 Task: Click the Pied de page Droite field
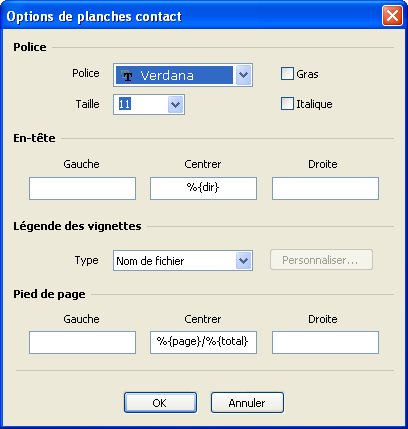[x=325, y=342]
